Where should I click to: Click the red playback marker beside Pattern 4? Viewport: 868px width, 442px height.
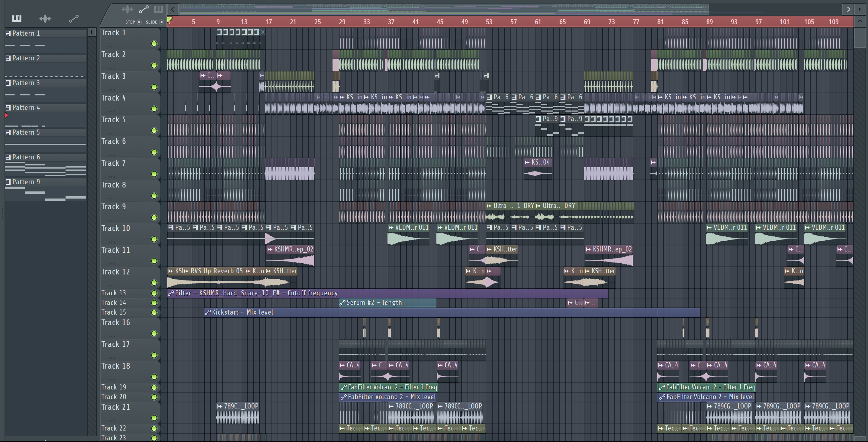pos(6,116)
